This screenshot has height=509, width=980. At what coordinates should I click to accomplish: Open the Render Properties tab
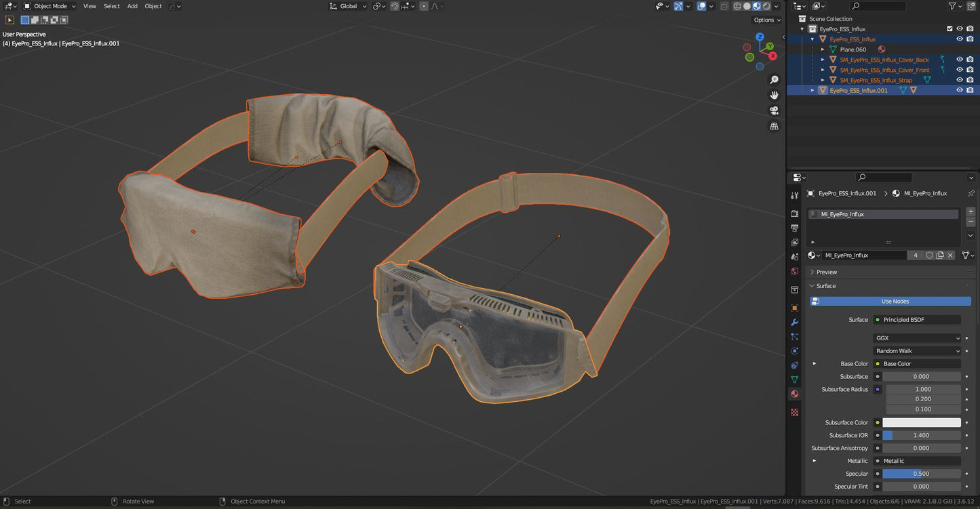[x=794, y=214]
